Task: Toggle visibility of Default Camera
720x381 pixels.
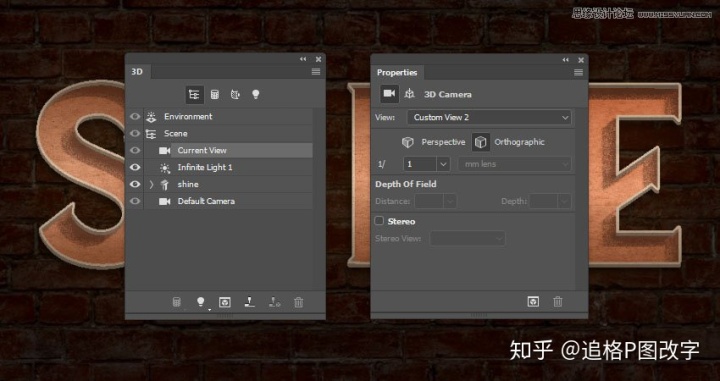Action: tap(135, 201)
